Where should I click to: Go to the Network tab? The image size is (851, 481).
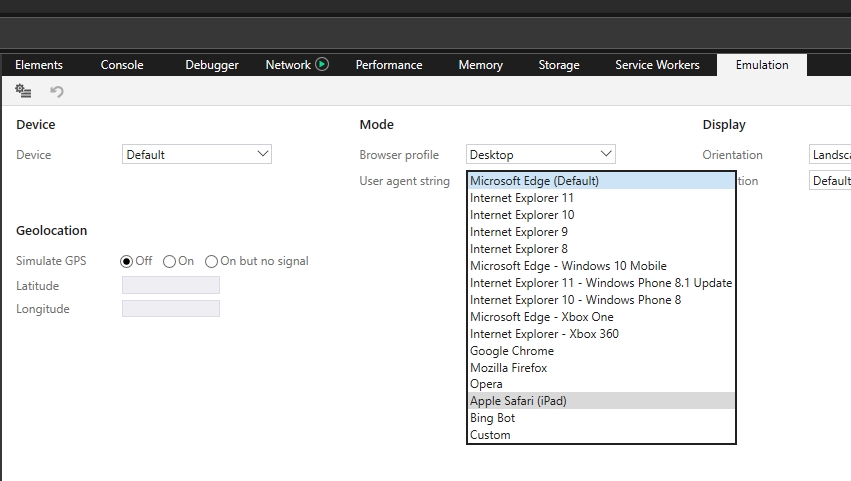tap(288, 65)
